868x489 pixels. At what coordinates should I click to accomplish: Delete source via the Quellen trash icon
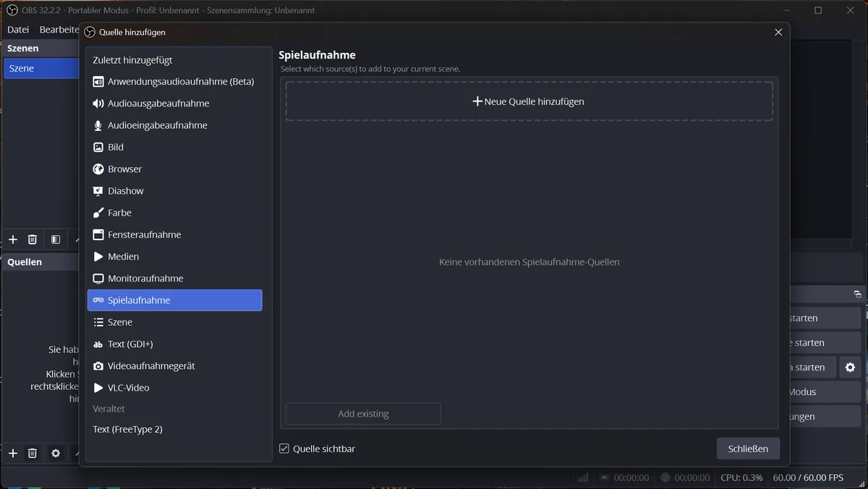[33, 454]
